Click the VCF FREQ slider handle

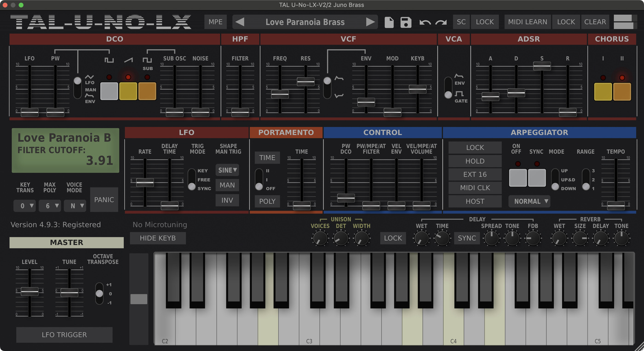(x=280, y=94)
